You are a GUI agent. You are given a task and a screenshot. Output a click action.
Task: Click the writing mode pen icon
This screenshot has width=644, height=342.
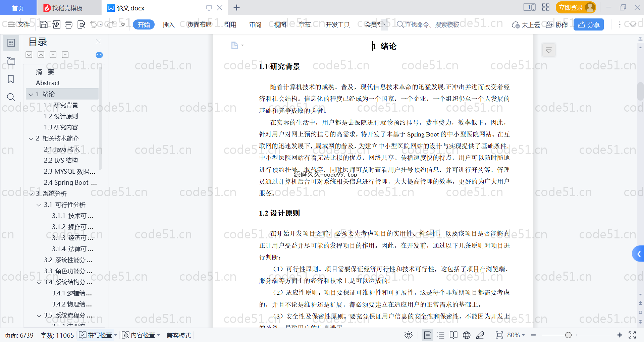coord(480,335)
